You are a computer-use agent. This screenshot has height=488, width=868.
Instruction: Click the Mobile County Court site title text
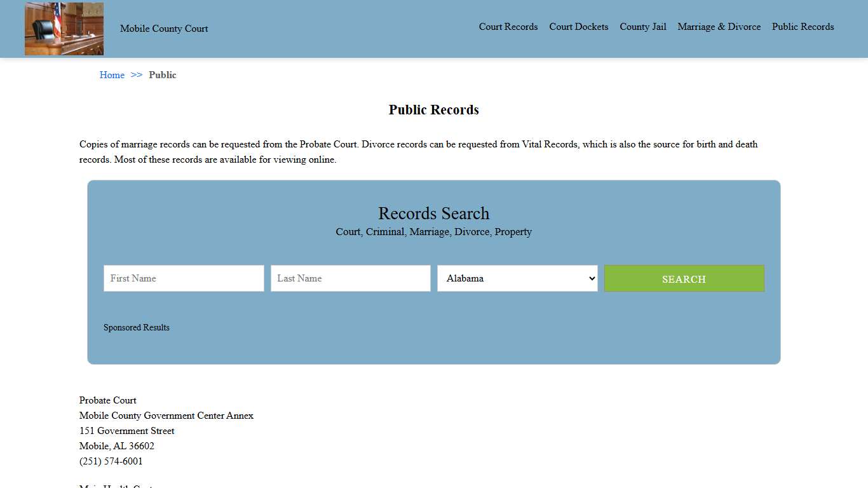[x=163, y=29]
